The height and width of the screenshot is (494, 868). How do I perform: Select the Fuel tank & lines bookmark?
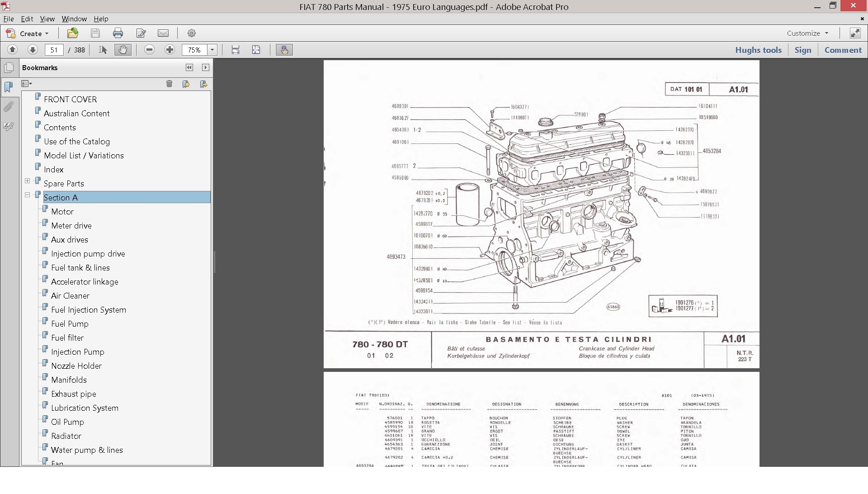(80, 268)
